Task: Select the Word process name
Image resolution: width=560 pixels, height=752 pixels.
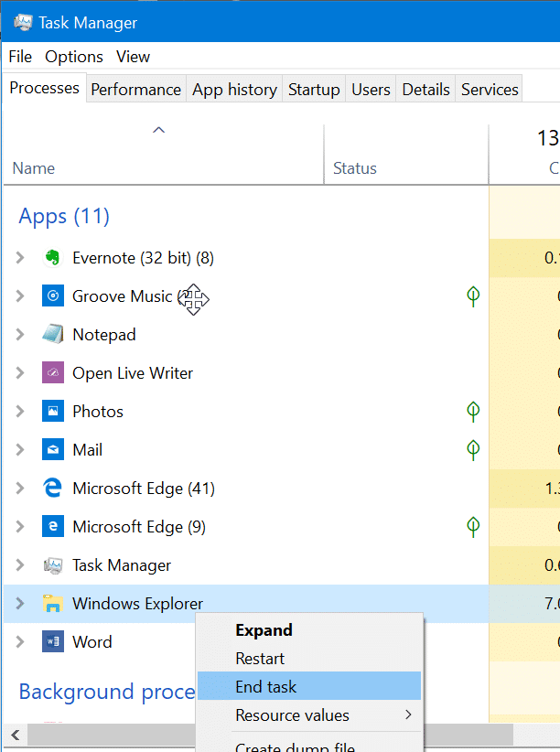Action: tap(92, 641)
